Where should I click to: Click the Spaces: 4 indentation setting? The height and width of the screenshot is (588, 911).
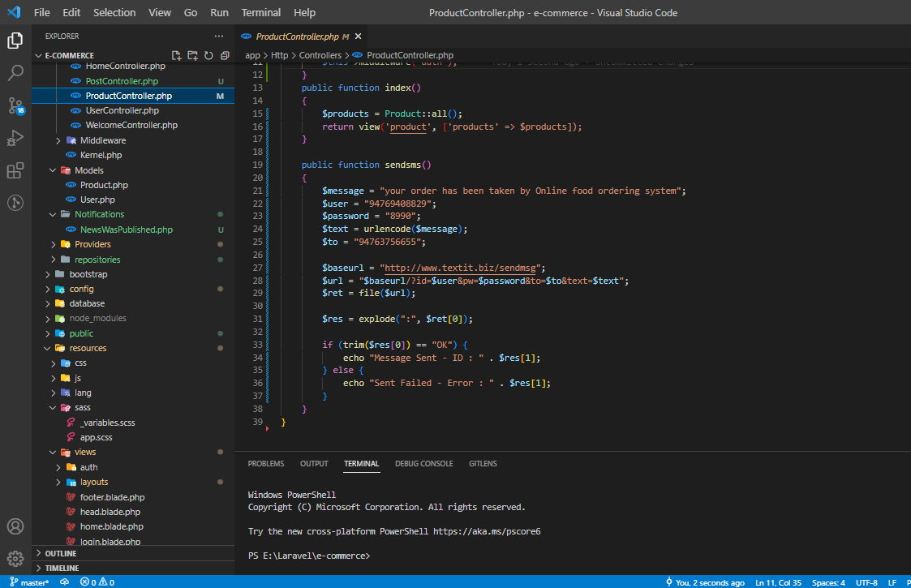(828, 582)
